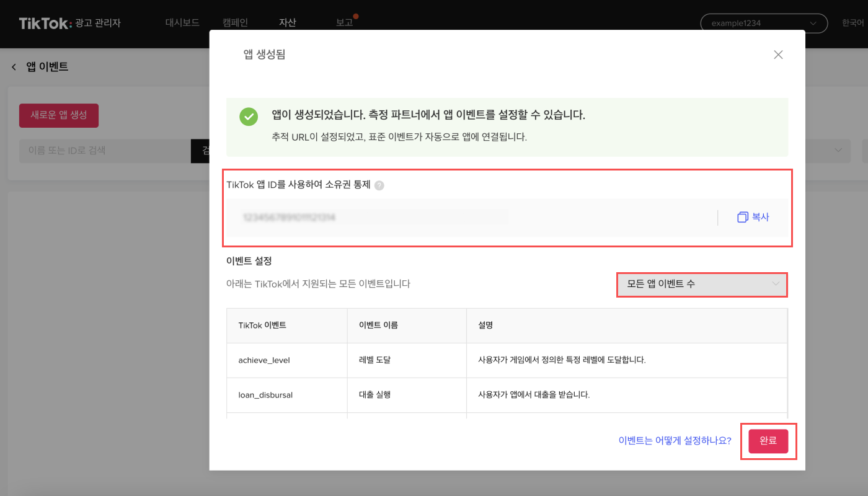Screen dimensions: 868x496
Task: Click the loan_disbursal event cell
Action: pos(287,395)
